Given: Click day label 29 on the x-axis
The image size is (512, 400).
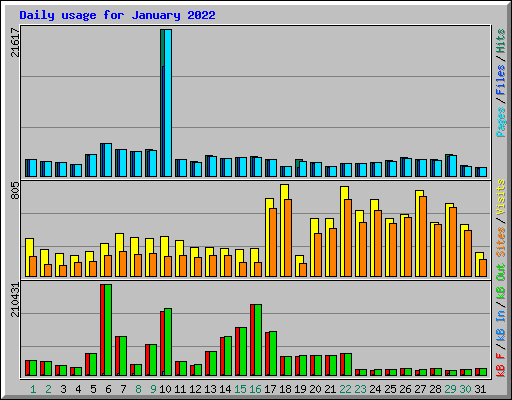Looking at the screenshot, I should click(450, 389).
